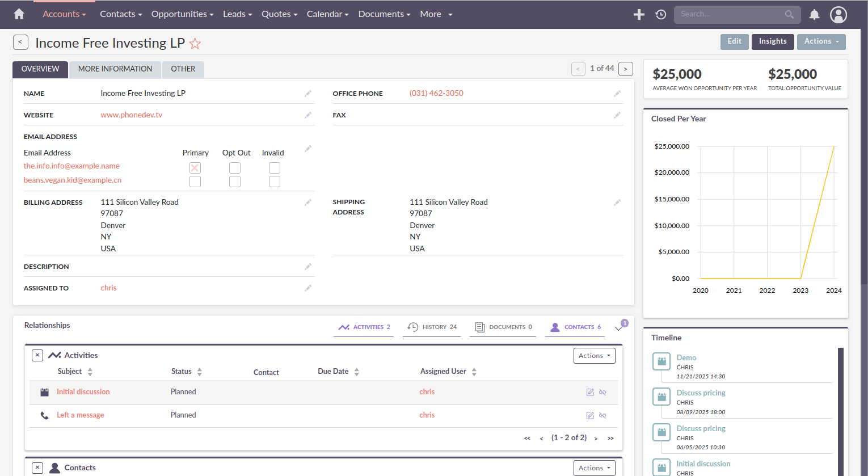This screenshot has width=868, height=476.
Task: Unlink the Left a message activity
Action: [x=602, y=415]
